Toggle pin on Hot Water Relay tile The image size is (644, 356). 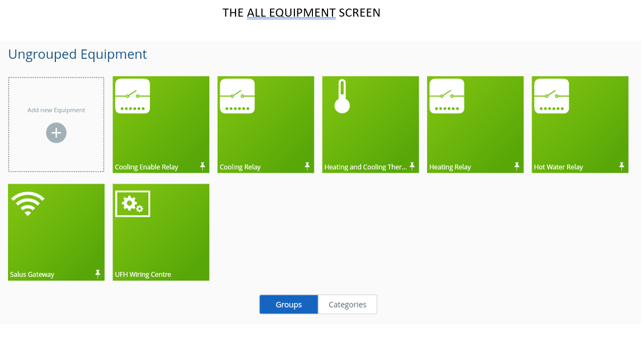point(621,166)
